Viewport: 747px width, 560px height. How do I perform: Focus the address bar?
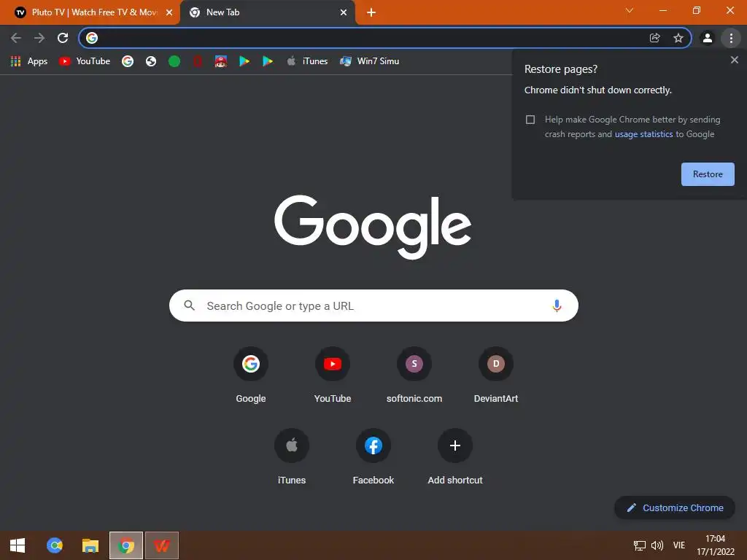coord(371,38)
